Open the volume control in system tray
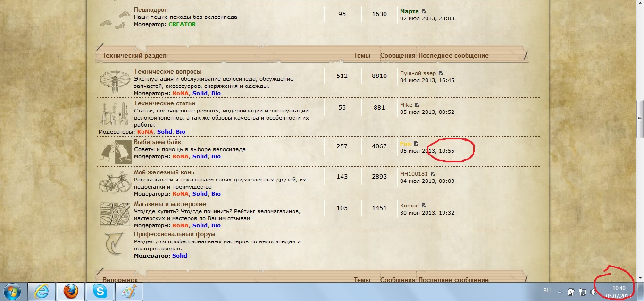Screen dimensions: 644x301 (592, 292)
